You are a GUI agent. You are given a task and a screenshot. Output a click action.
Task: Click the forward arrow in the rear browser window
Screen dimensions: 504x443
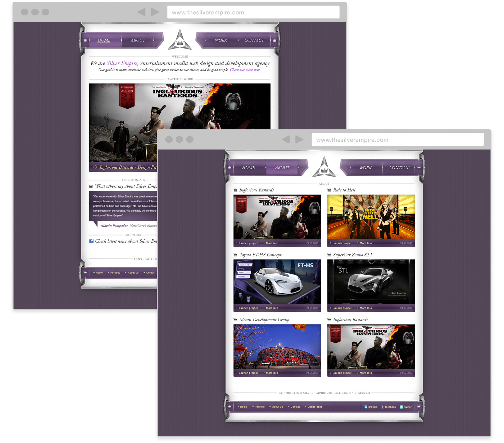click(155, 12)
